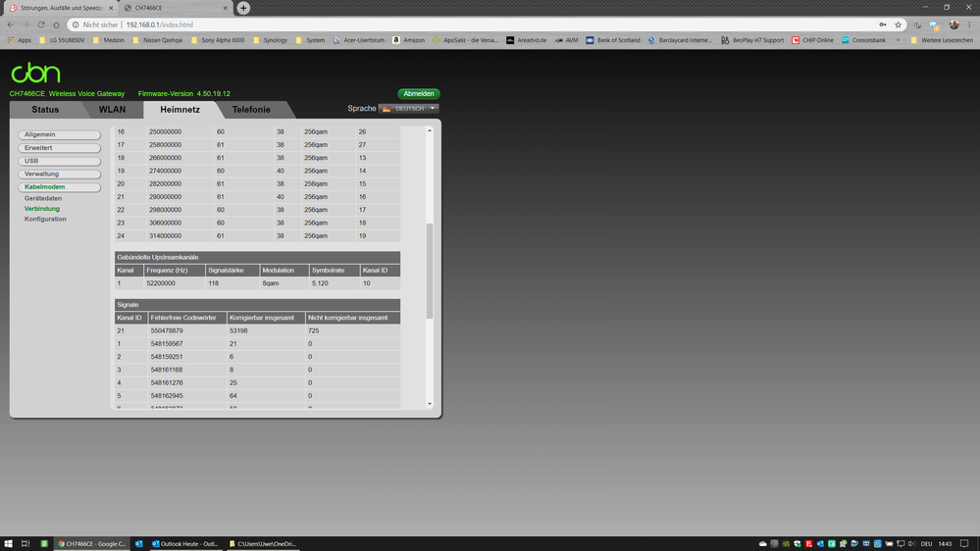Open the Sprache DEUTSCH language dropdown

pyautogui.click(x=409, y=109)
